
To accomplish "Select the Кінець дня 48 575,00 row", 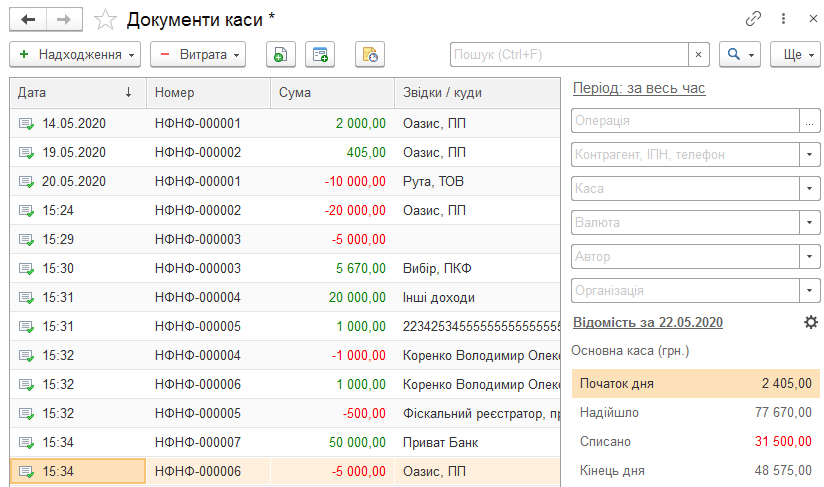I will tap(696, 471).
